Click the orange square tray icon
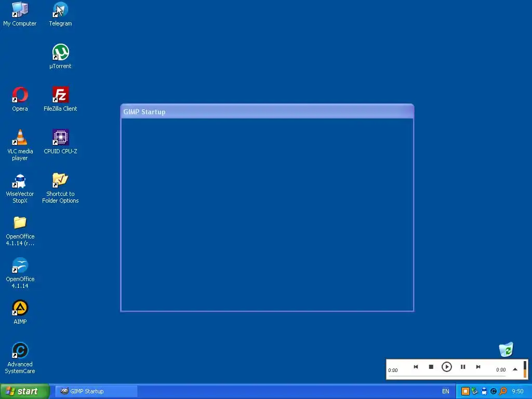532x399 pixels. [465, 391]
